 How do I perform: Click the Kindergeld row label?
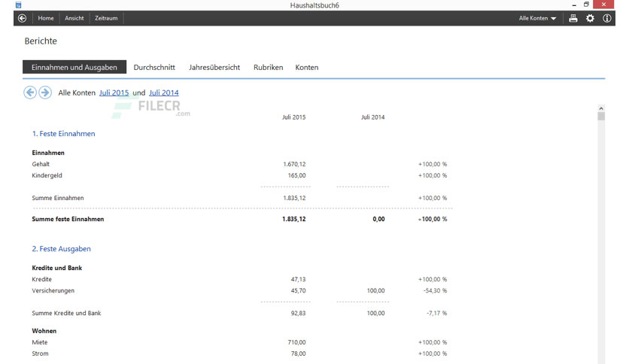point(47,175)
